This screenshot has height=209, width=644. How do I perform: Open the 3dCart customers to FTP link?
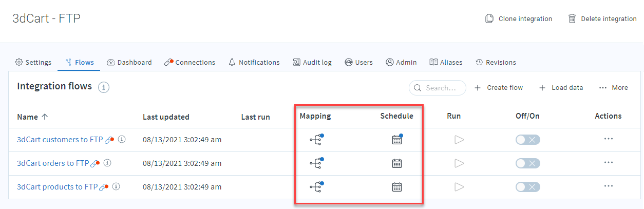click(x=60, y=140)
